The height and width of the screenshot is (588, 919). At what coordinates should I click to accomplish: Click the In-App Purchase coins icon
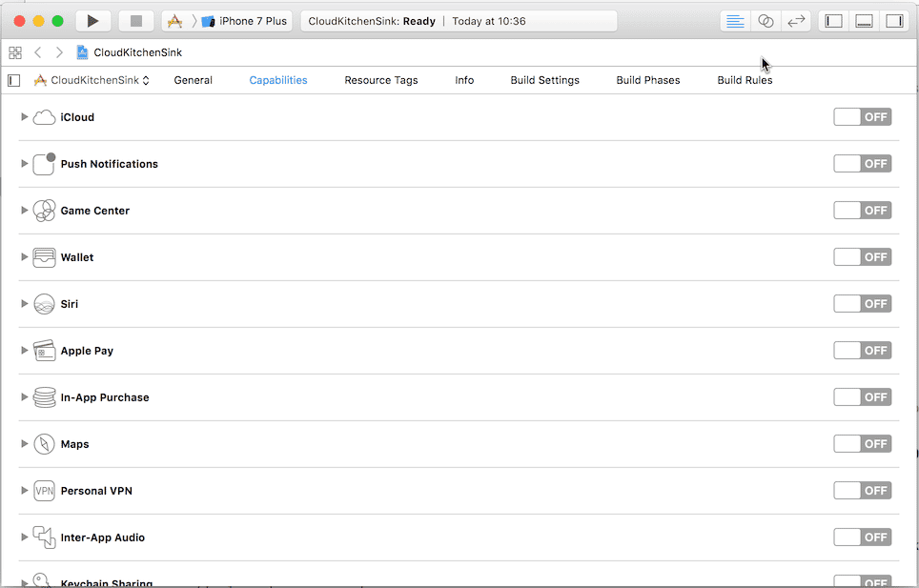(x=44, y=397)
